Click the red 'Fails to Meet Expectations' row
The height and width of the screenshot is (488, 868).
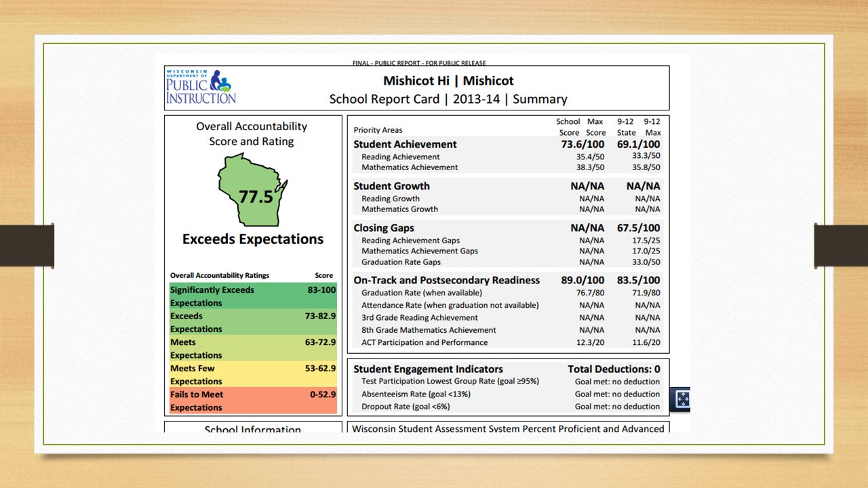pyautogui.click(x=253, y=401)
